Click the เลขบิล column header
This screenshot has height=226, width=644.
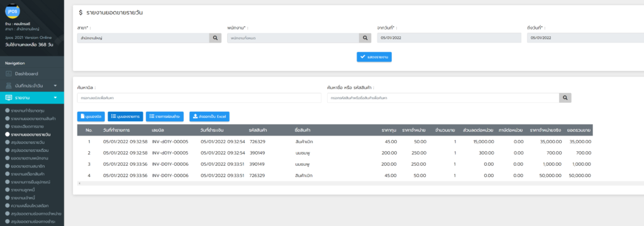click(x=158, y=130)
